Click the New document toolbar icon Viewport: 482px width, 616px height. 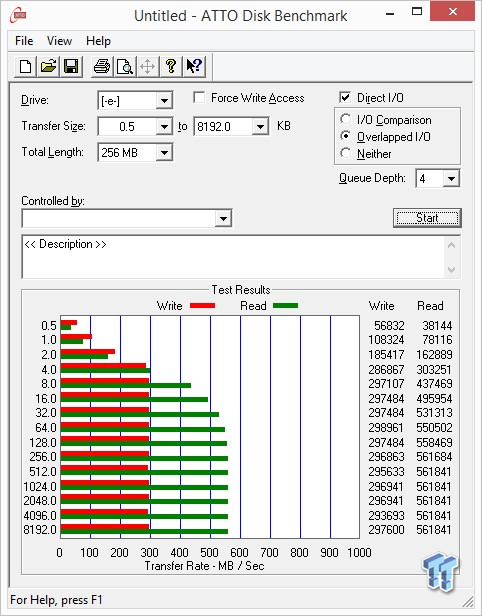[26, 66]
